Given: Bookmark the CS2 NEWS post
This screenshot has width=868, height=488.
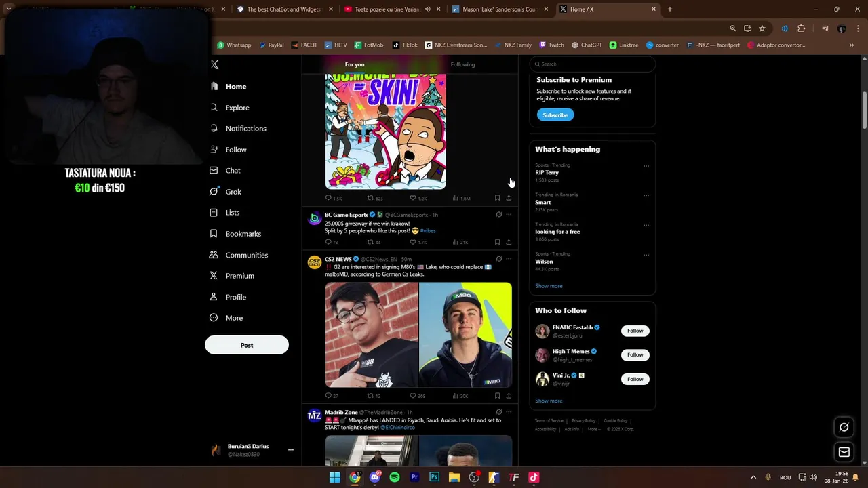Looking at the screenshot, I should tap(497, 396).
